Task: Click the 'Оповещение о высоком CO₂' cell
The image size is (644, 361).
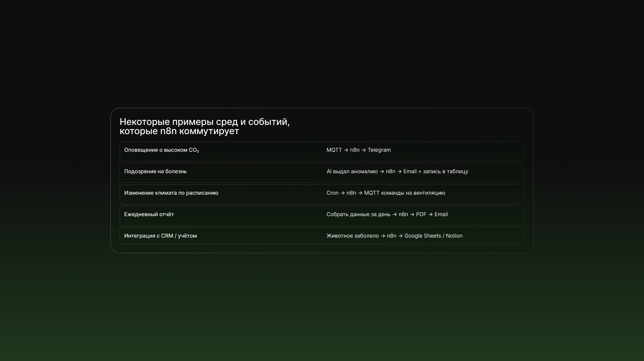Action: click(161, 150)
